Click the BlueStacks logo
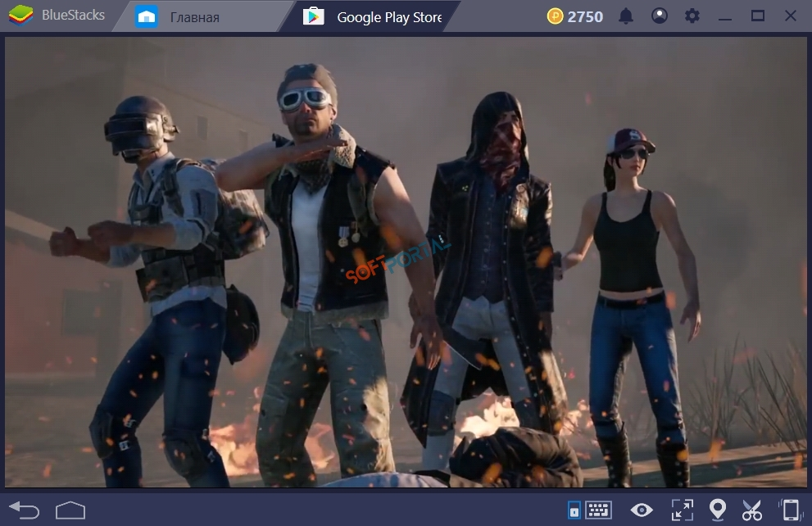 pyautogui.click(x=20, y=16)
